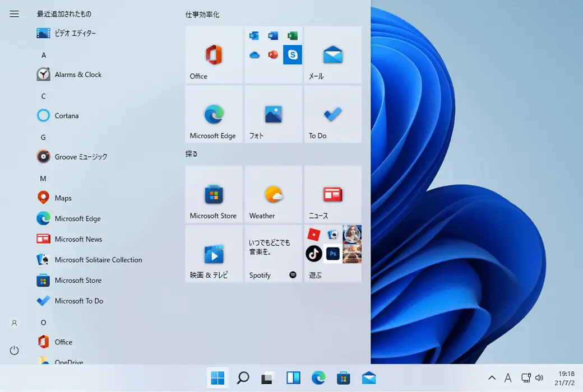Click the user account icon in Start sidebar
The image size is (583, 392).
[14, 323]
